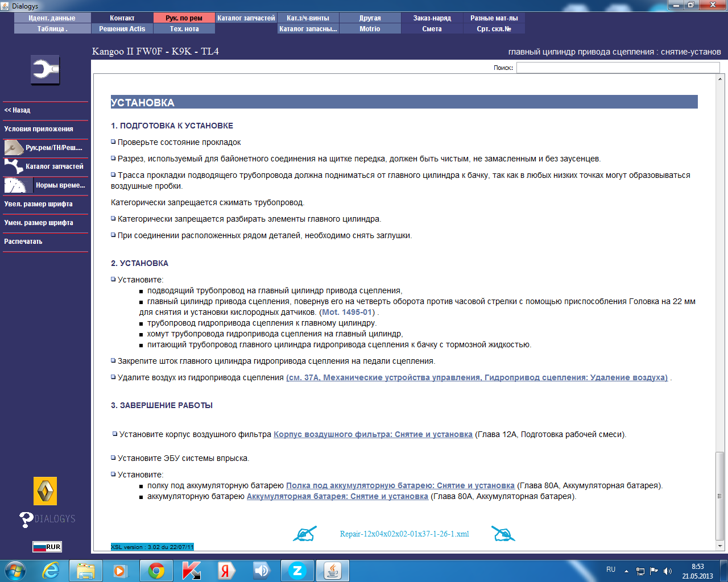Click the wrench icon in the sidebar

[x=45, y=70]
